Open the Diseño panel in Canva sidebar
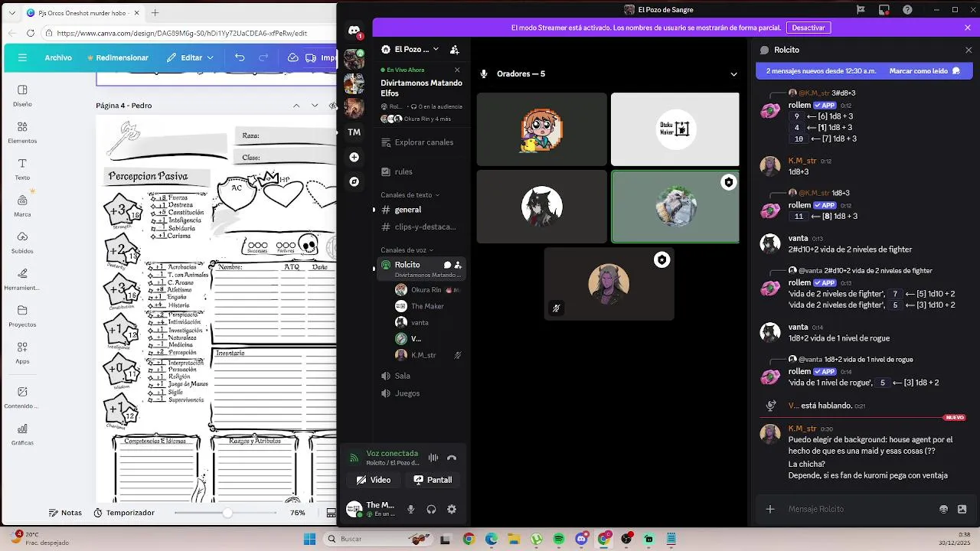 pyautogui.click(x=22, y=95)
